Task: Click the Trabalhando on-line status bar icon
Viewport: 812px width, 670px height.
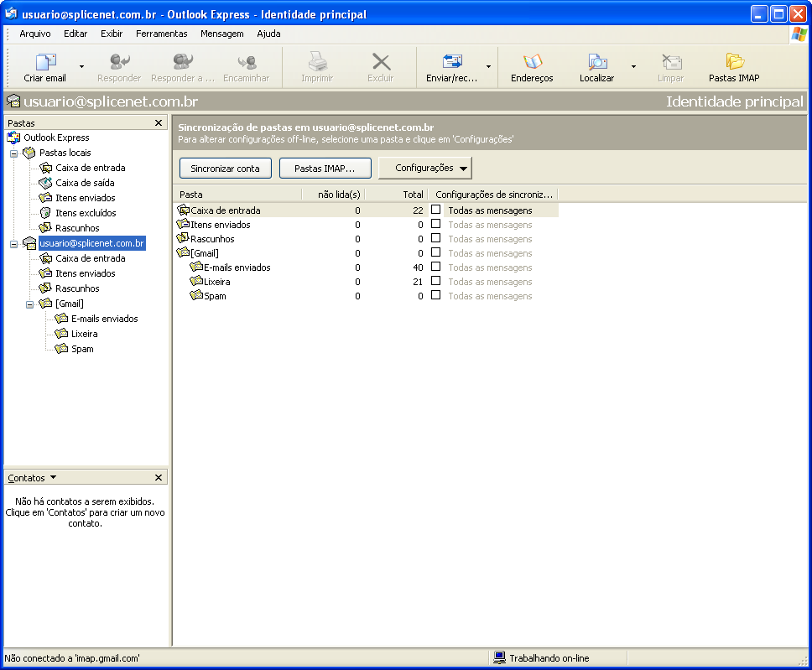Action: point(499,657)
